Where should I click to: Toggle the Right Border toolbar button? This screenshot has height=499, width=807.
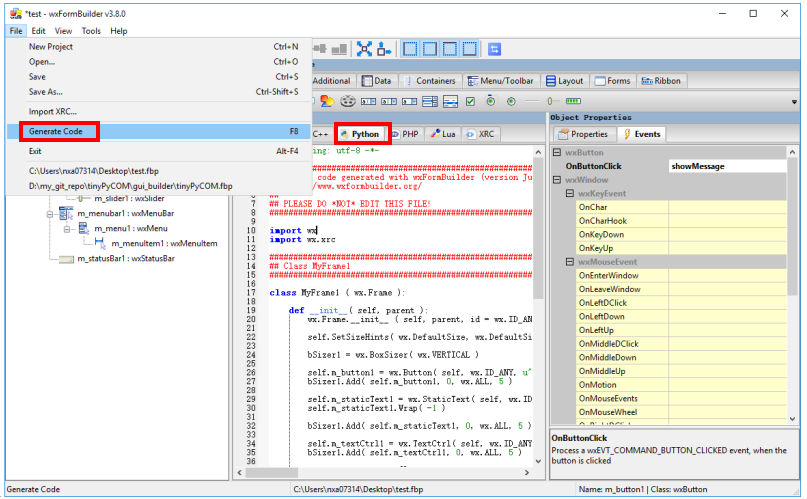point(430,49)
